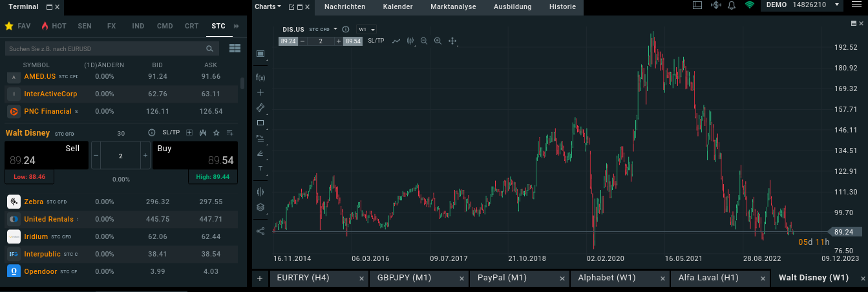Increase Walt Disney volume with plus stepper
This screenshot has height=292, width=868.
pyautogui.click(x=143, y=156)
